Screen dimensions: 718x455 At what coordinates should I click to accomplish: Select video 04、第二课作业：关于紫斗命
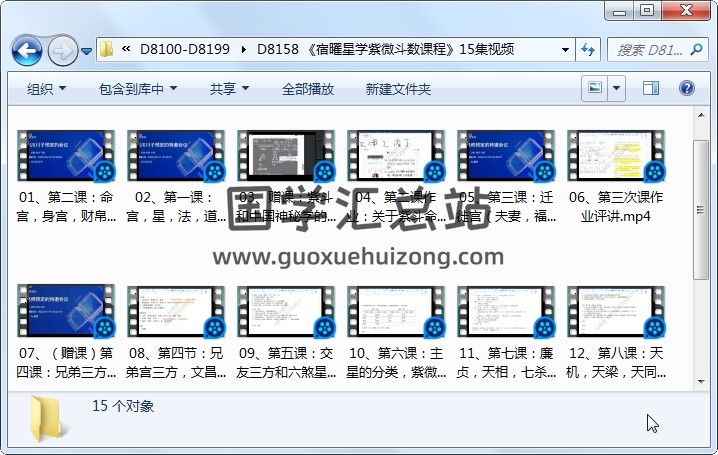click(x=396, y=176)
